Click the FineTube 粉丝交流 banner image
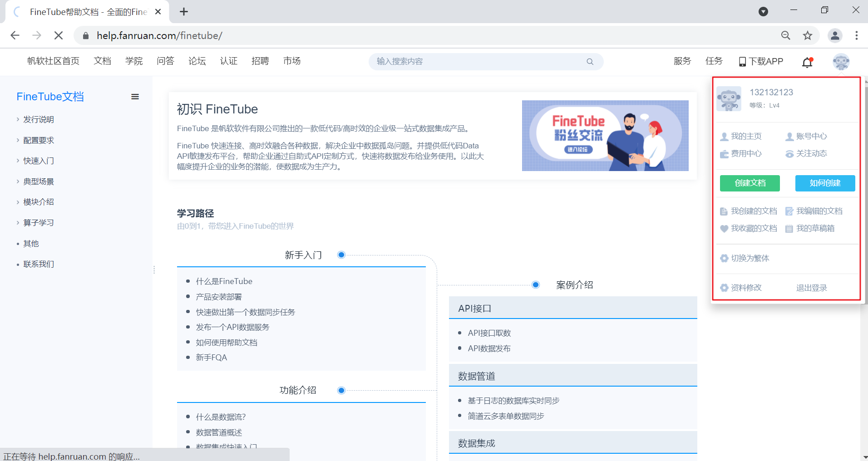 tap(605, 136)
